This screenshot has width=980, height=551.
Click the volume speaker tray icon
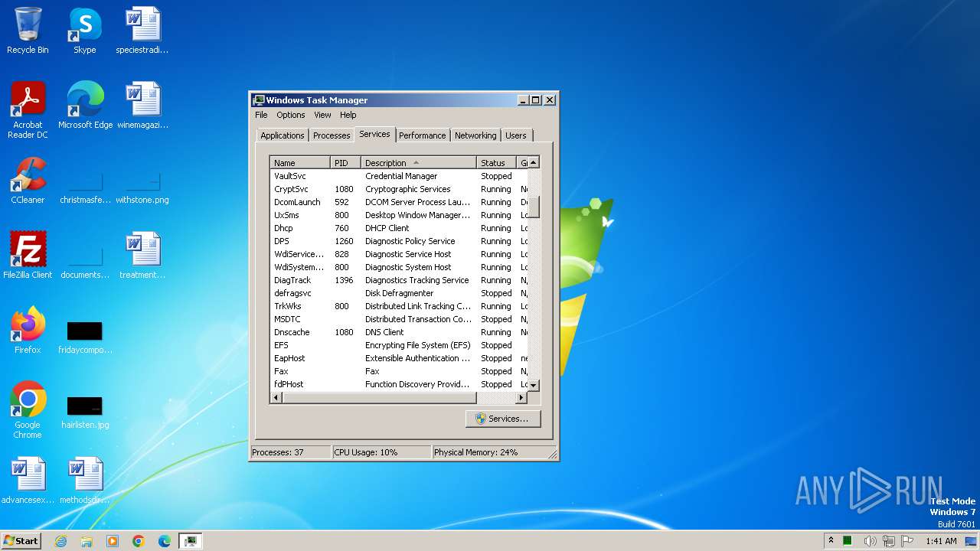(871, 541)
